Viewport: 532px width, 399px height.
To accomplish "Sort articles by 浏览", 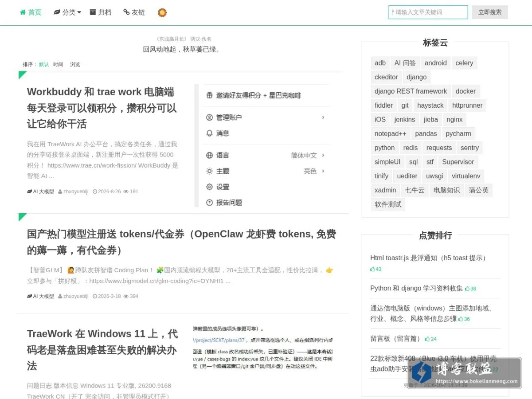I will 75,64.
